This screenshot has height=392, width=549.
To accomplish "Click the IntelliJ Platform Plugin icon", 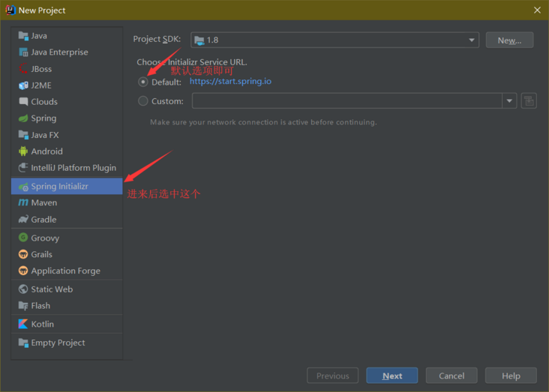I will (x=23, y=168).
